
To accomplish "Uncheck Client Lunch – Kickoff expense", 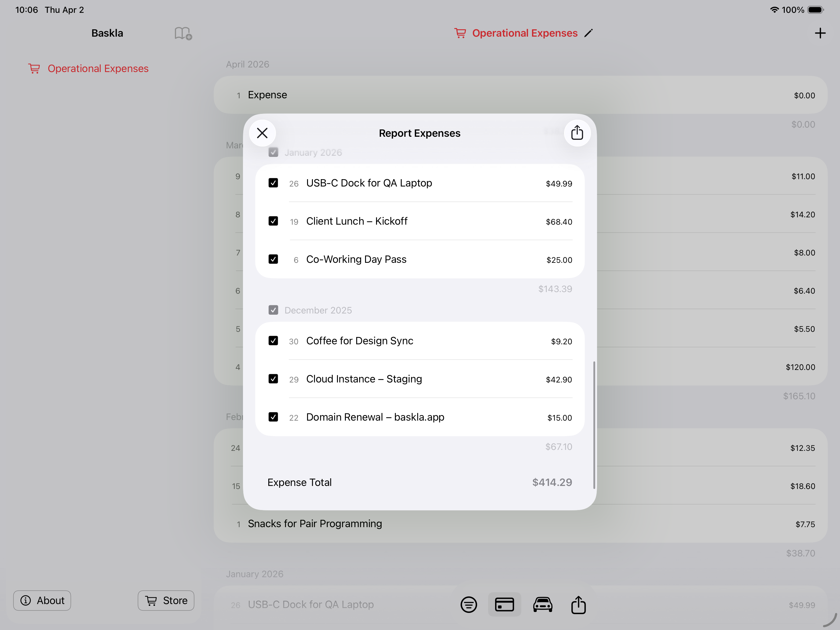I will (273, 221).
